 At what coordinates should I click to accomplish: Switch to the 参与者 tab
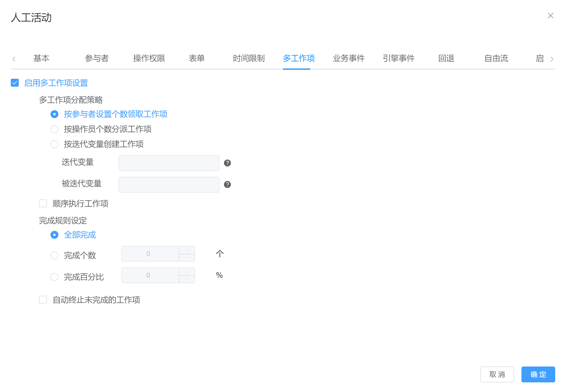click(97, 58)
